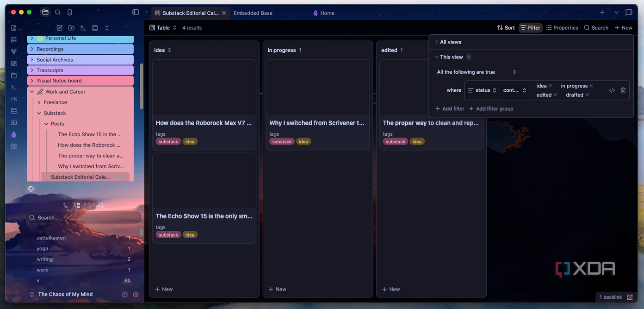
Task: Remove the 'idea' filter value
Action: [x=550, y=86]
